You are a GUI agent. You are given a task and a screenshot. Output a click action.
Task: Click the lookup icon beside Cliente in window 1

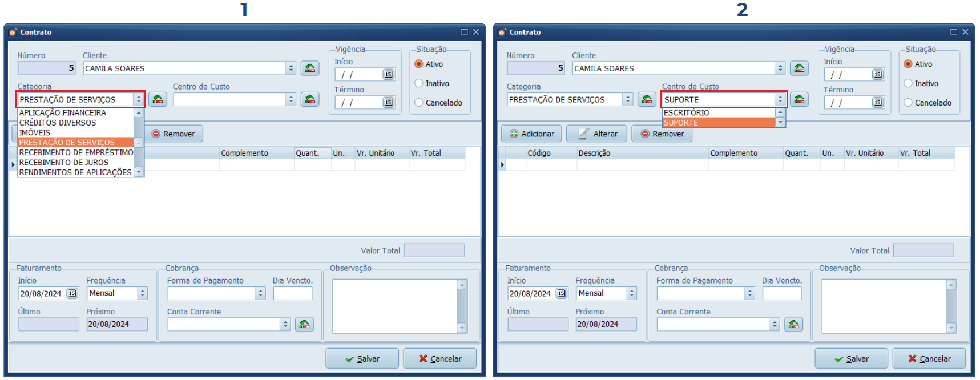coord(310,68)
